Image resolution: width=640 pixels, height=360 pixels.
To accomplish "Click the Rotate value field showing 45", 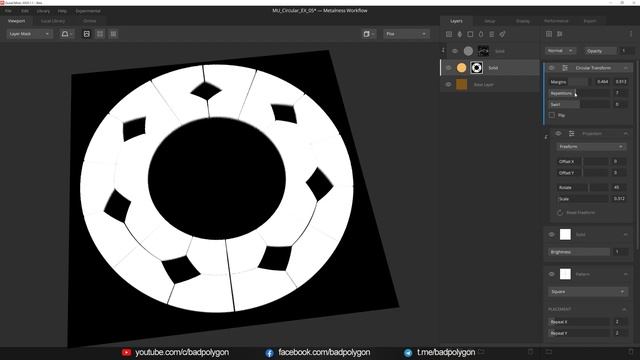I will 618,187.
